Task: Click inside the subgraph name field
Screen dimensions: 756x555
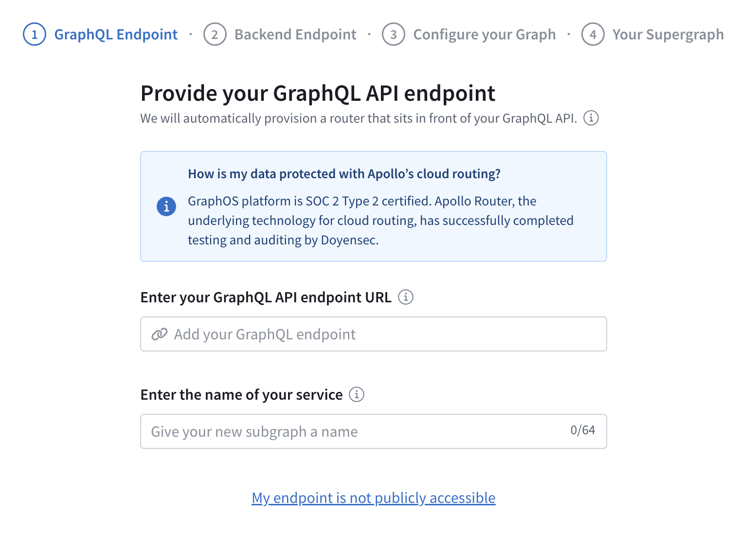Action: pyautogui.click(x=341, y=431)
